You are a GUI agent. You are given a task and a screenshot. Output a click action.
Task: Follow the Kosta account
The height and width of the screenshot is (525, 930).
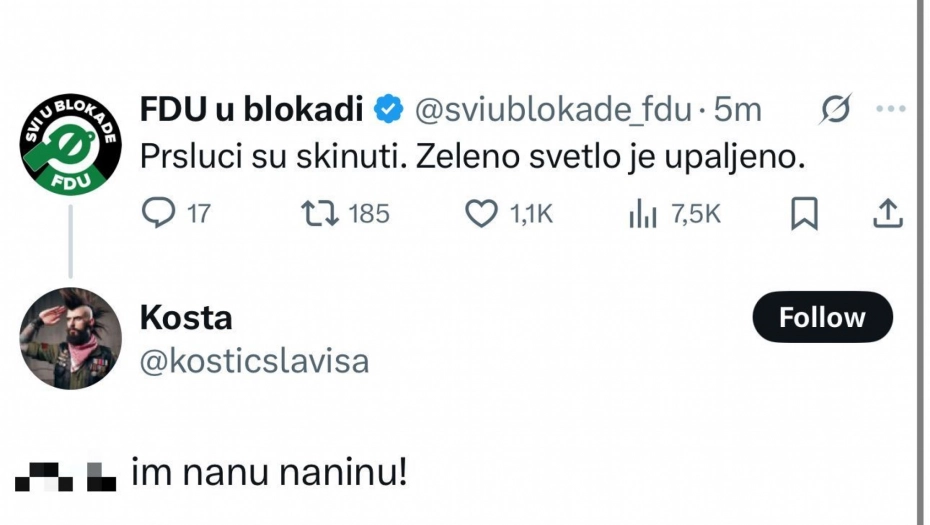click(x=822, y=318)
